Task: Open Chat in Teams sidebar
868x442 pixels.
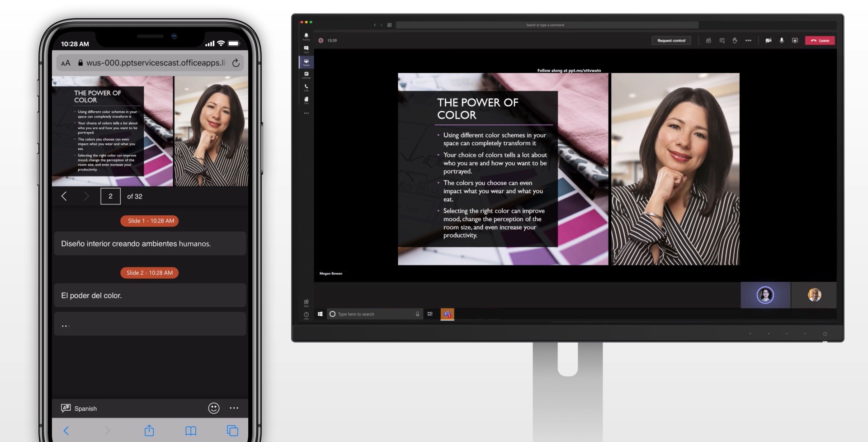Action: [307, 48]
